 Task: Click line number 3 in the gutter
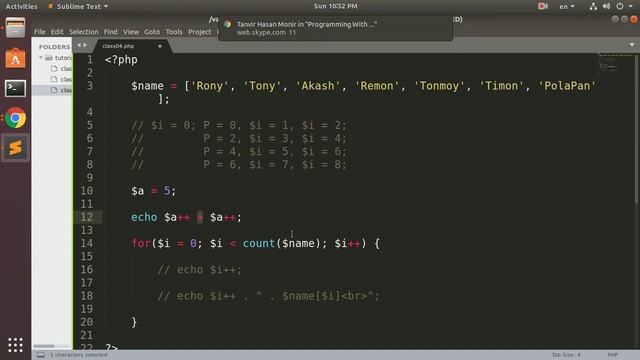click(89, 86)
